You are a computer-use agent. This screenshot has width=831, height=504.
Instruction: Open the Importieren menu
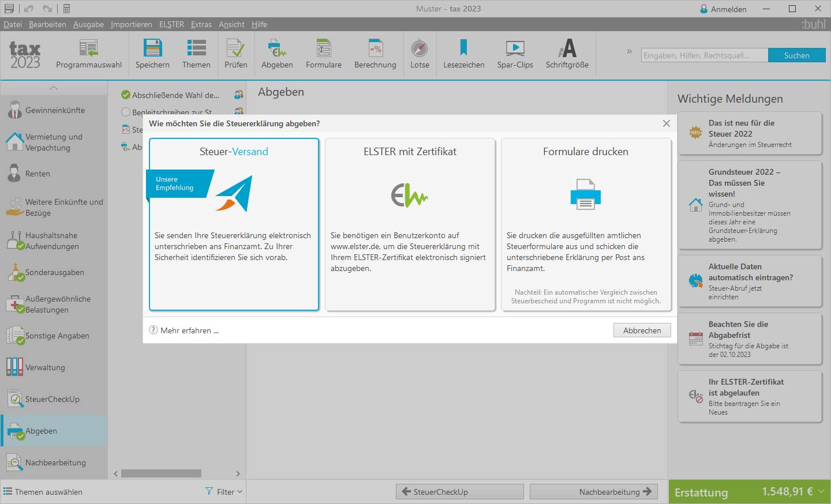pos(132,24)
